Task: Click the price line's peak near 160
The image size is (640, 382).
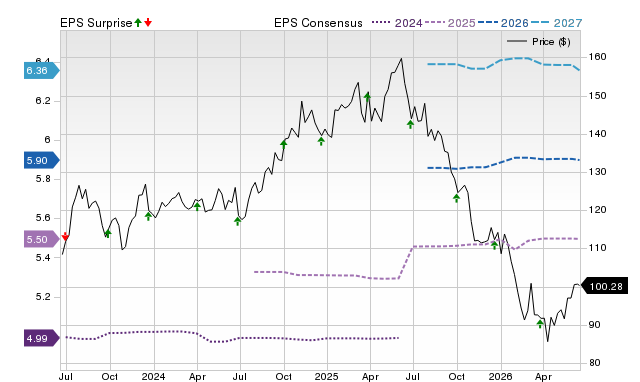Action: pyautogui.click(x=401, y=59)
